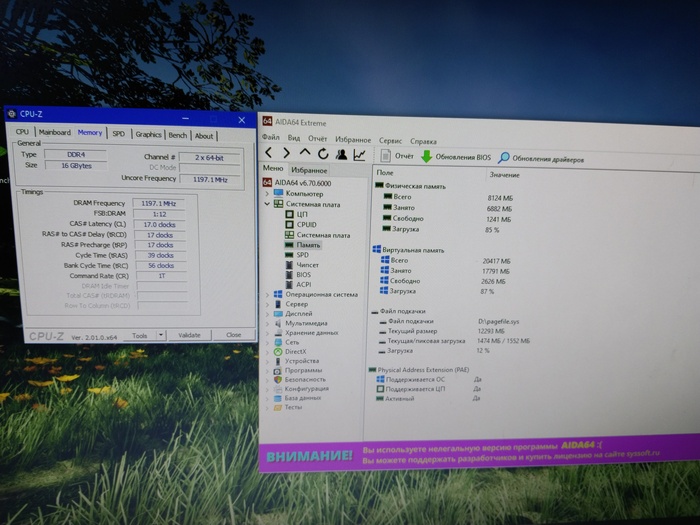Open the Справка menu

(x=423, y=142)
